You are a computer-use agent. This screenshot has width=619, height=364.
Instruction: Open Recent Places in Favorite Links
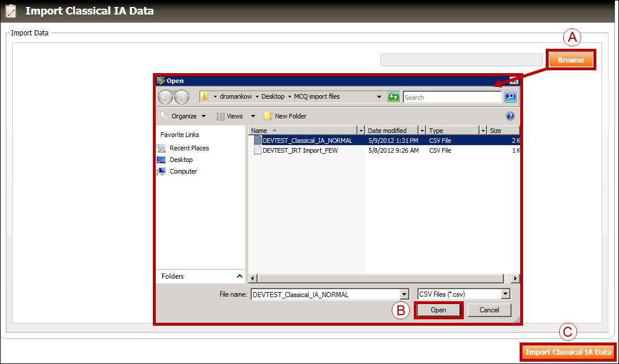[x=189, y=148]
